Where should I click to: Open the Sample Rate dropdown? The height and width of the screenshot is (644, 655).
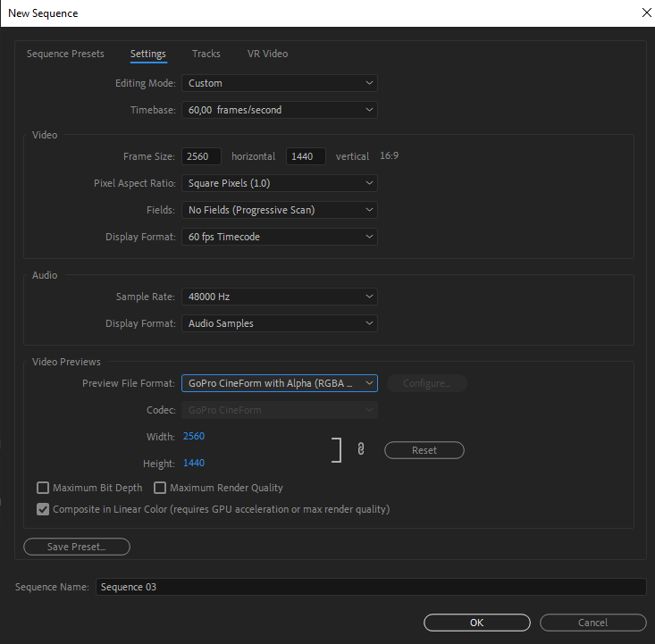pos(279,297)
